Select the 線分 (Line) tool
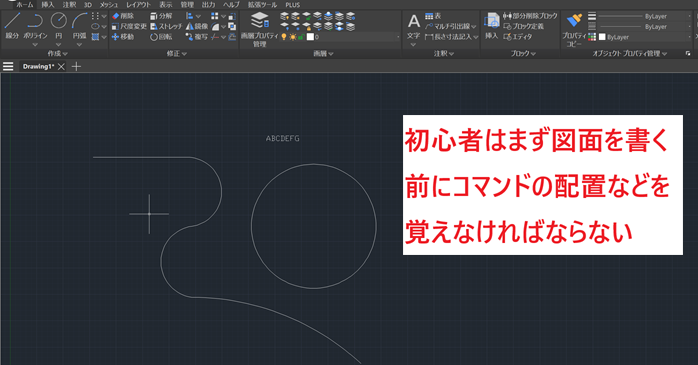 click(12, 25)
